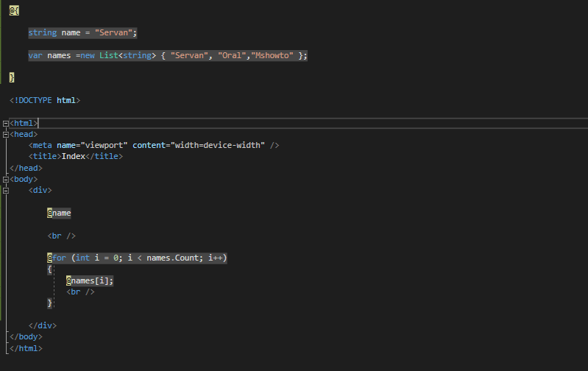The height and width of the screenshot is (371, 588).
Task: Click the "Servan" string value of name
Action: tap(113, 33)
